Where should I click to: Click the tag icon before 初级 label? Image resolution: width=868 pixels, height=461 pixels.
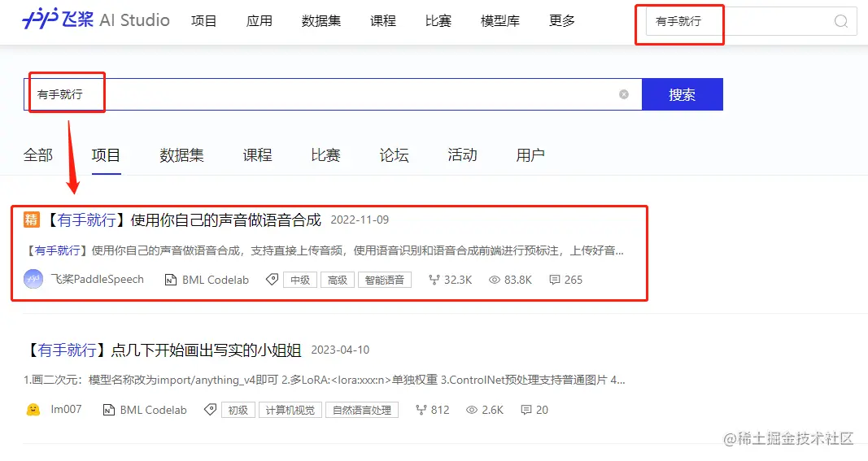pos(210,410)
